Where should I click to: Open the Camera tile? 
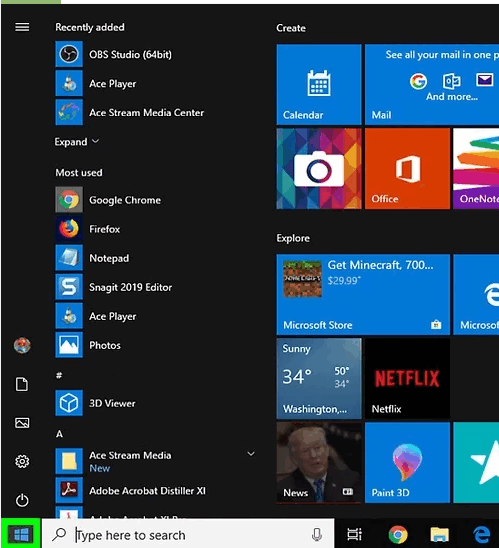click(x=319, y=168)
